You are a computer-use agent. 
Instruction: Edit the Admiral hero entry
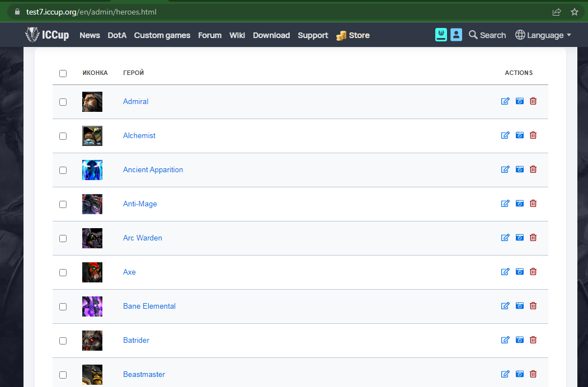(x=505, y=101)
